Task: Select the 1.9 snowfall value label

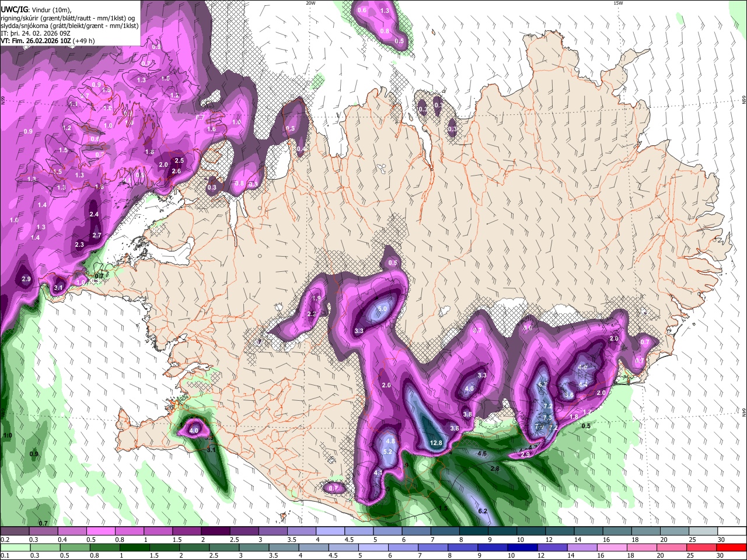Action: 316,298
